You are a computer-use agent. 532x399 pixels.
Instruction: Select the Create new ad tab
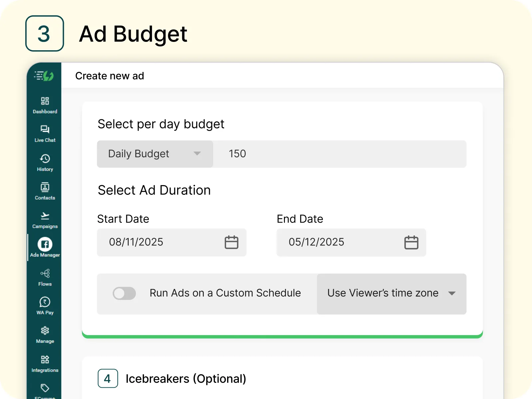tap(110, 76)
